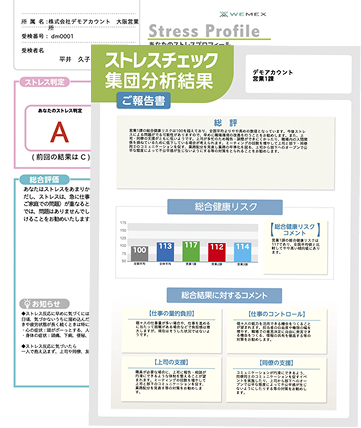Open the 仕事のコントロール comment box
The width and height of the screenshot is (361, 428).
(277, 331)
